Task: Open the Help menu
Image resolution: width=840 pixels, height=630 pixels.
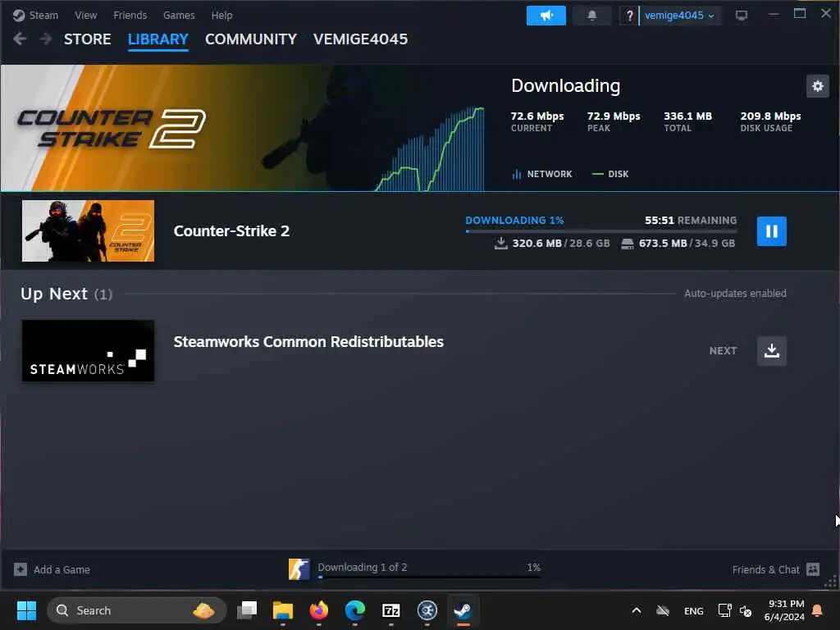Action: 221,15
